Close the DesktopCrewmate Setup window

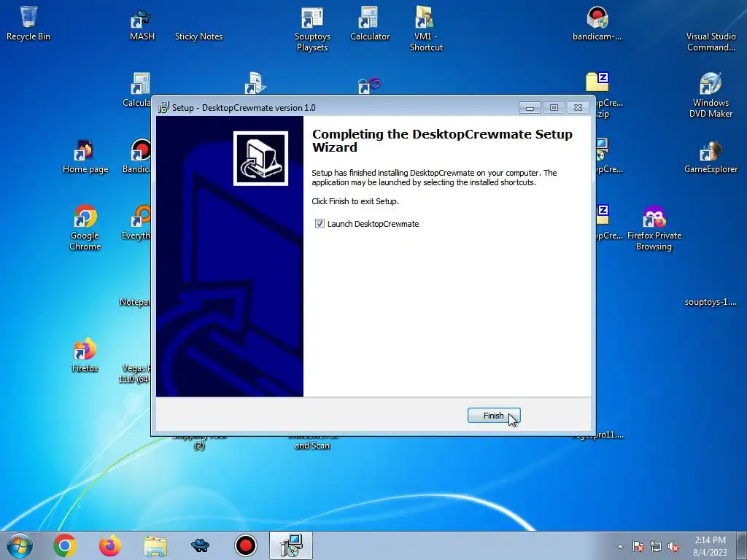(578, 108)
